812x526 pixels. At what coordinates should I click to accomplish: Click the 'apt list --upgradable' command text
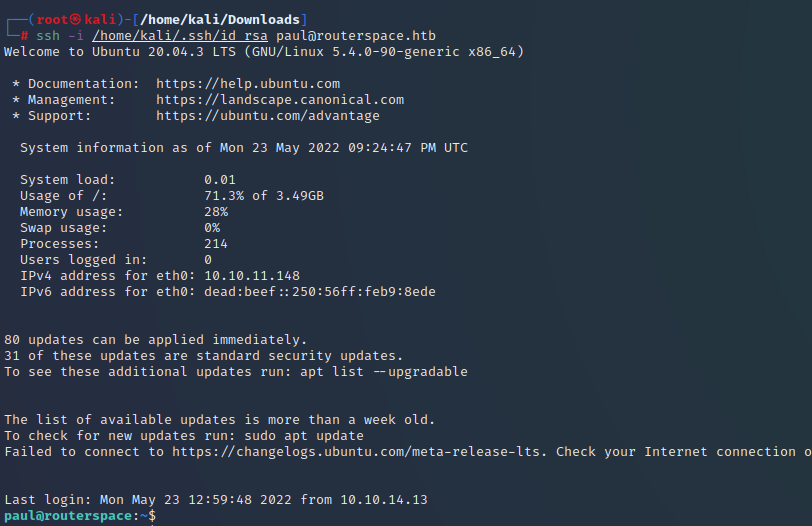(384, 372)
